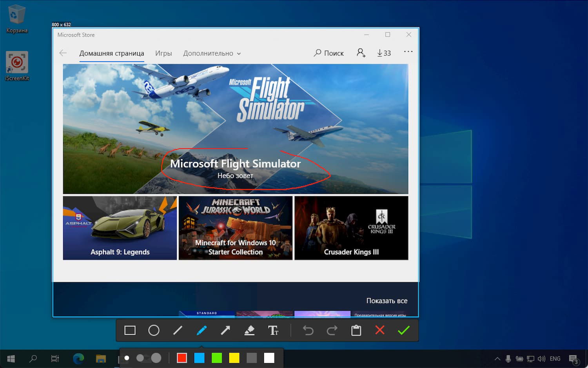The width and height of the screenshot is (588, 368).
Task: Select the text annotation tool
Action: [273, 330]
